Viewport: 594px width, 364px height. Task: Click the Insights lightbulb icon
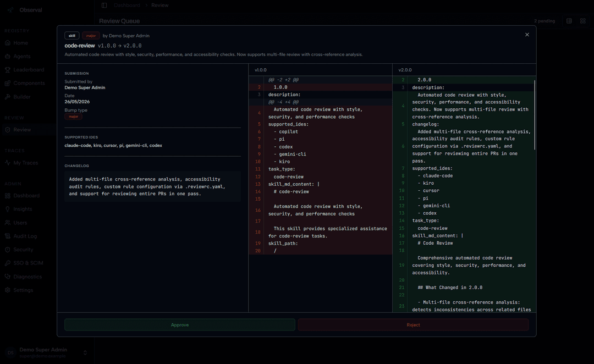(x=8, y=209)
